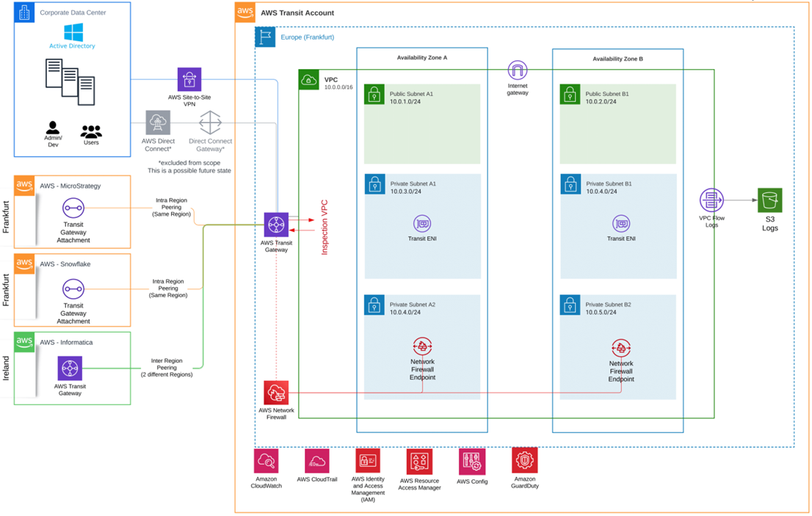The image size is (812, 516).
Task: Select the AWS Site-to-Site VPN icon
Action: [x=189, y=80]
